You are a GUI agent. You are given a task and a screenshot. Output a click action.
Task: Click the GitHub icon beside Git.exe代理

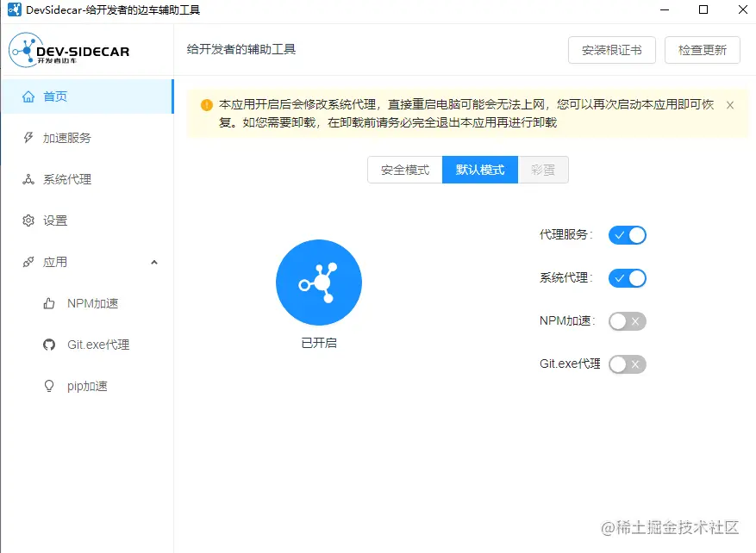click(x=48, y=345)
